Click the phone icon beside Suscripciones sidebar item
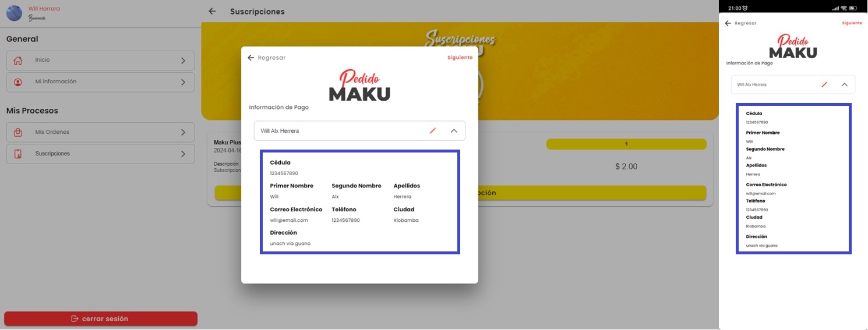The height and width of the screenshot is (330, 868). pos(18,154)
